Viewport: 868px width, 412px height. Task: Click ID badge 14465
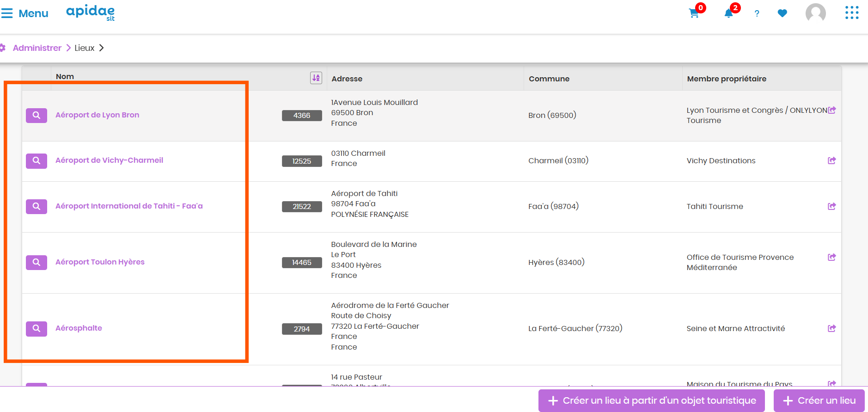click(x=302, y=262)
